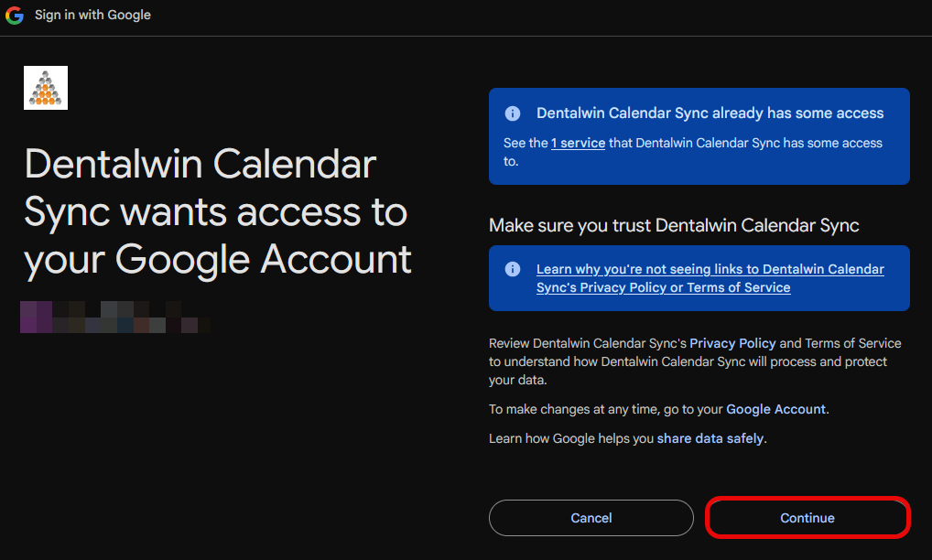Click the 'Dentalwin Calendar Sync wants access' heading

click(218, 211)
